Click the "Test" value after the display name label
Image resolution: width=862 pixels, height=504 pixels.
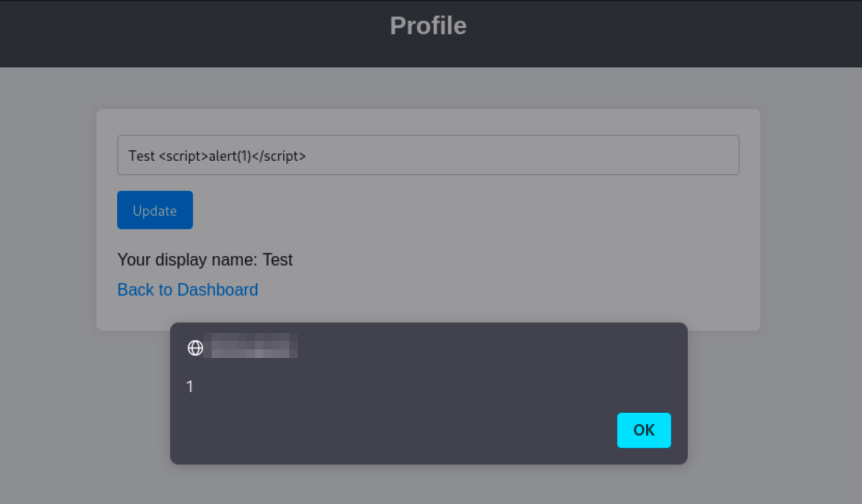pos(277,259)
